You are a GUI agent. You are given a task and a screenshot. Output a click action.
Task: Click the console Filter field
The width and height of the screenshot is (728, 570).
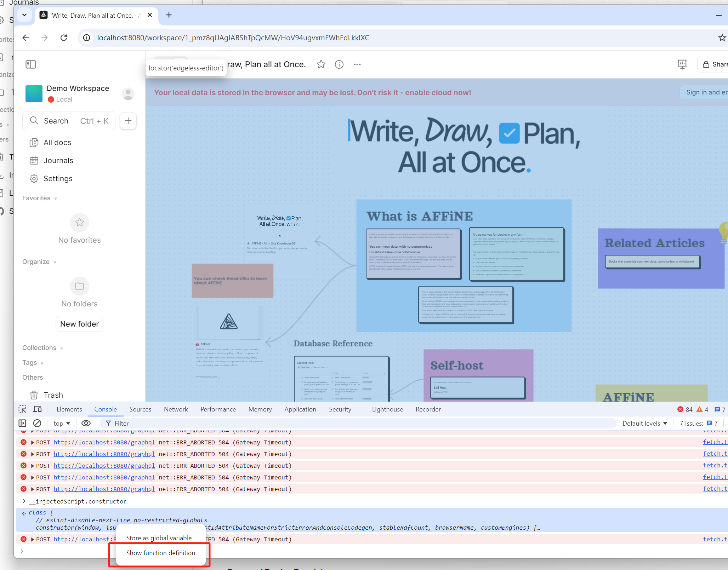click(358, 424)
